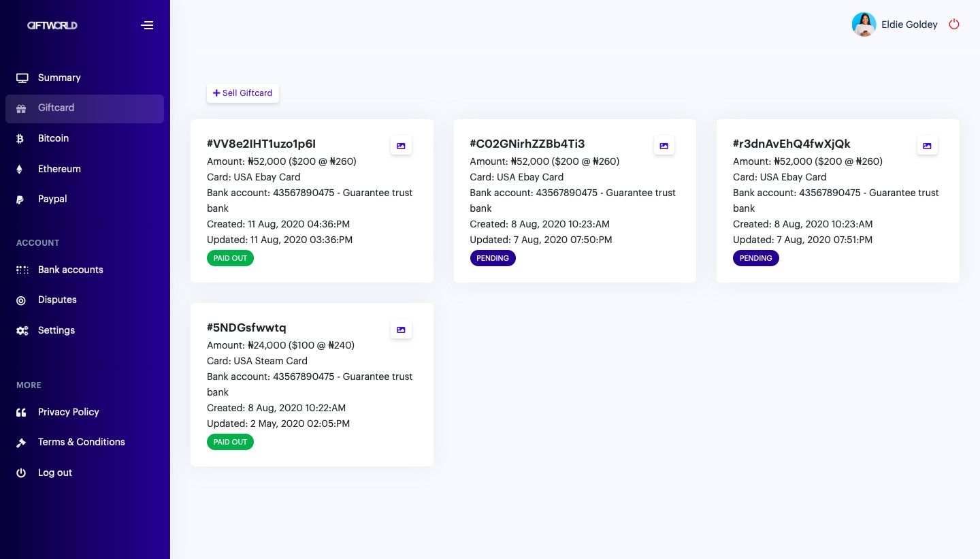Image resolution: width=980 pixels, height=559 pixels.
Task: Click the hamburger menu icon in sidebar
Action: point(147,25)
